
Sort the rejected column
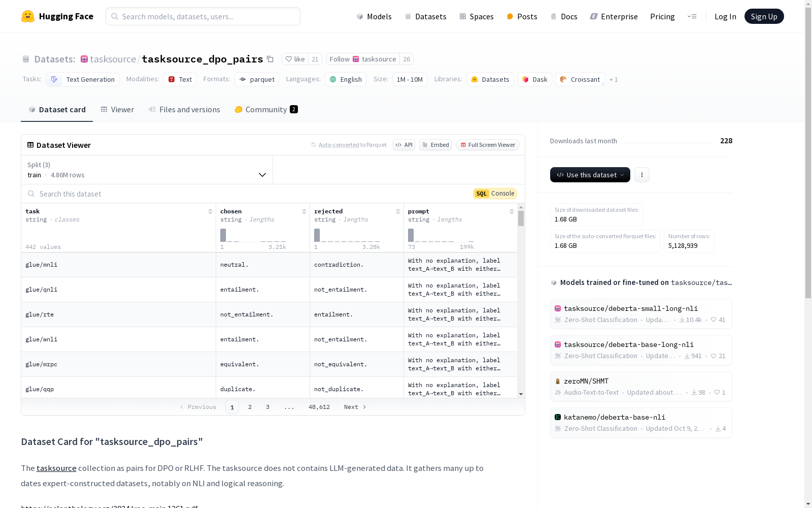pyautogui.click(x=398, y=211)
